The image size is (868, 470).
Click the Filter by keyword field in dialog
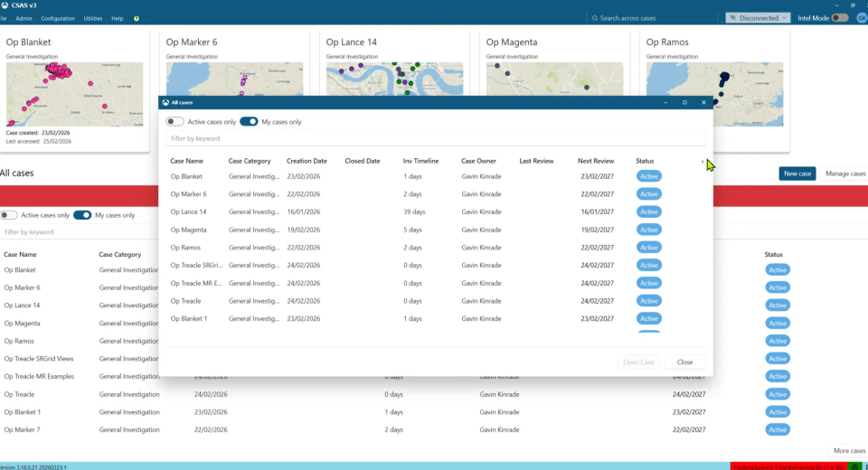[x=435, y=138]
